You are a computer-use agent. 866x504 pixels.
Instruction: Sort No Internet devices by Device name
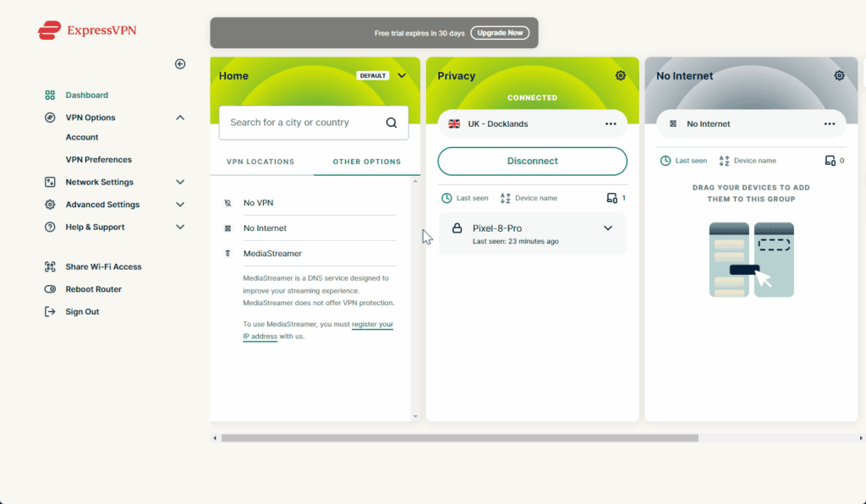748,161
